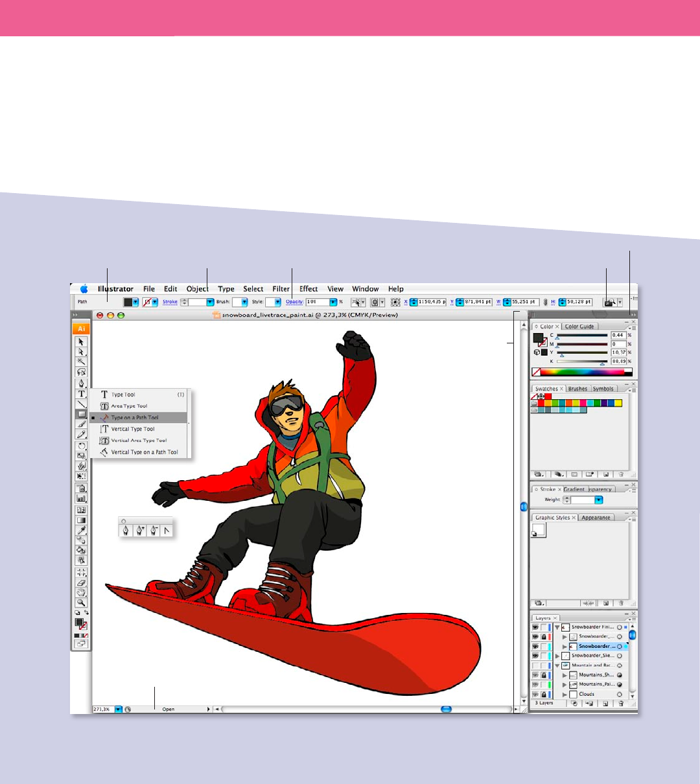Image resolution: width=700 pixels, height=784 pixels.
Task: Click the Swap Fill and Stroke arrows
Action: (86, 613)
